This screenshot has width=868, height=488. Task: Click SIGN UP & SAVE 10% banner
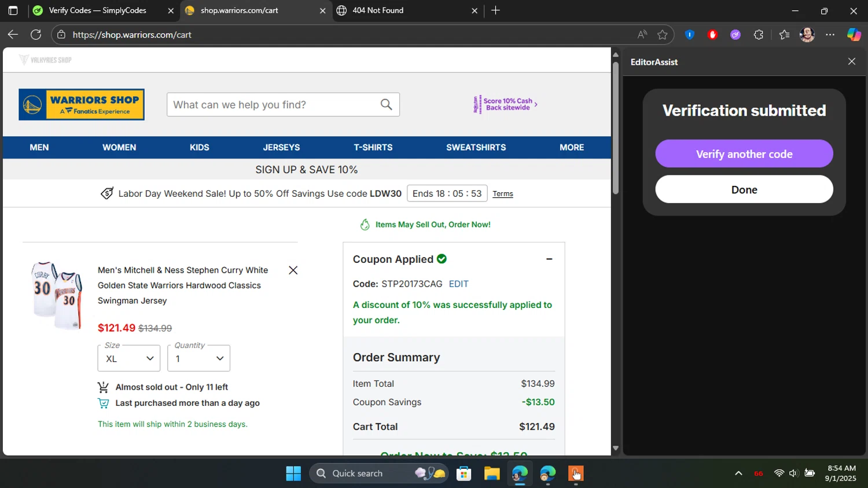[x=307, y=170]
